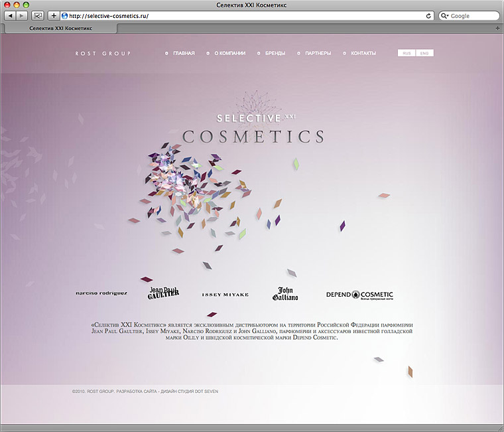
Task: Click the Issey Miyake brand logo
Action: point(225,294)
